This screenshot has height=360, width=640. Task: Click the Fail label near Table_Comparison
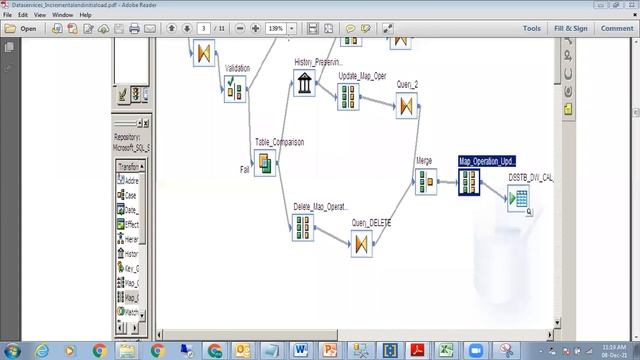[244, 169]
